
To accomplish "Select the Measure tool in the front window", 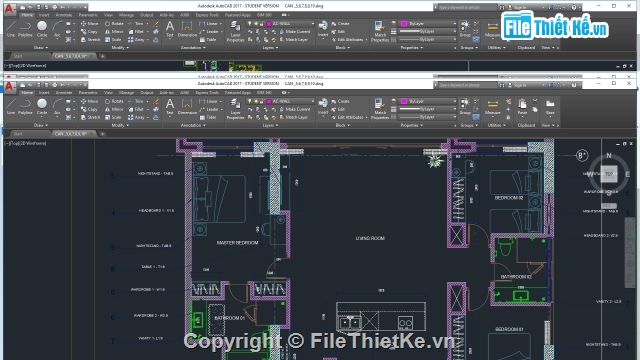I will [x=493, y=107].
